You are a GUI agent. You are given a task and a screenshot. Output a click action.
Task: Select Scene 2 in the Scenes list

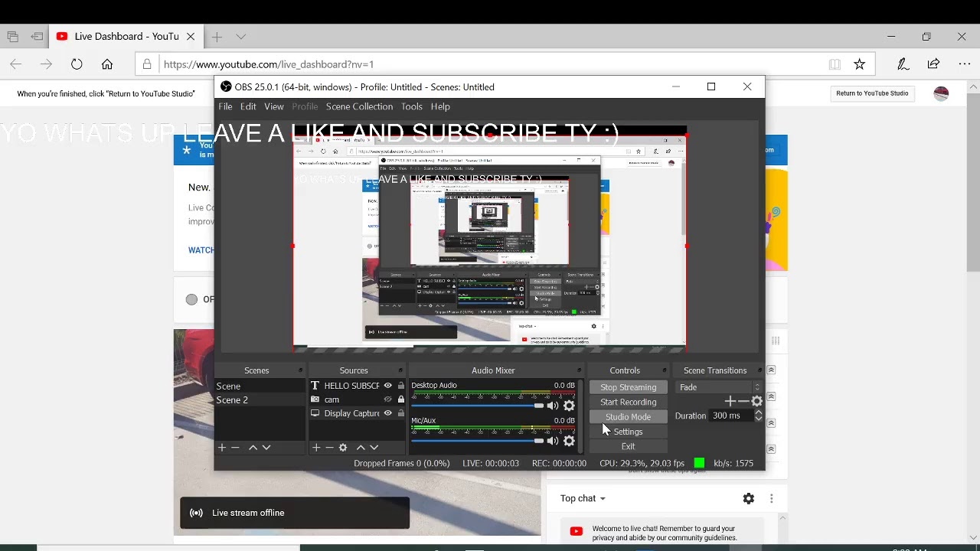pyautogui.click(x=260, y=400)
